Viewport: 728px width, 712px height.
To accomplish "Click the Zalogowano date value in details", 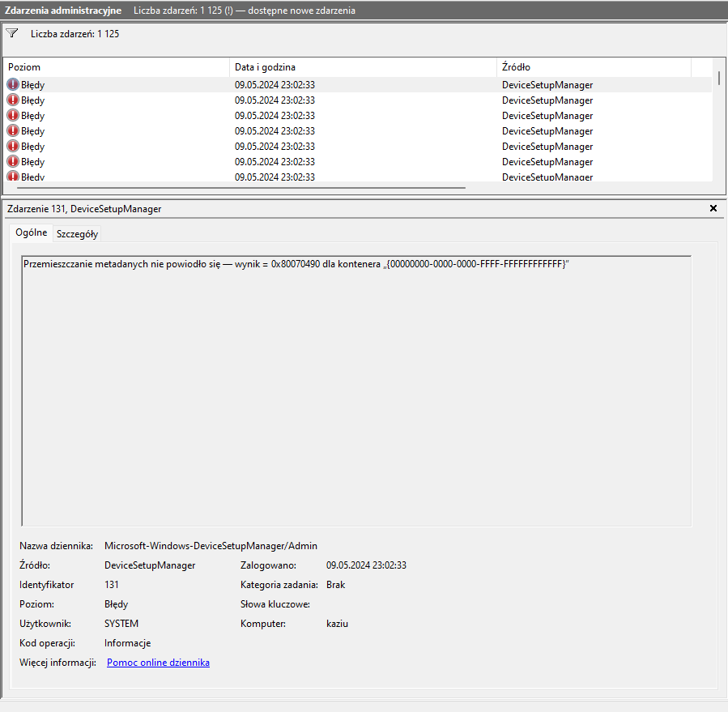I will [366, 565].
